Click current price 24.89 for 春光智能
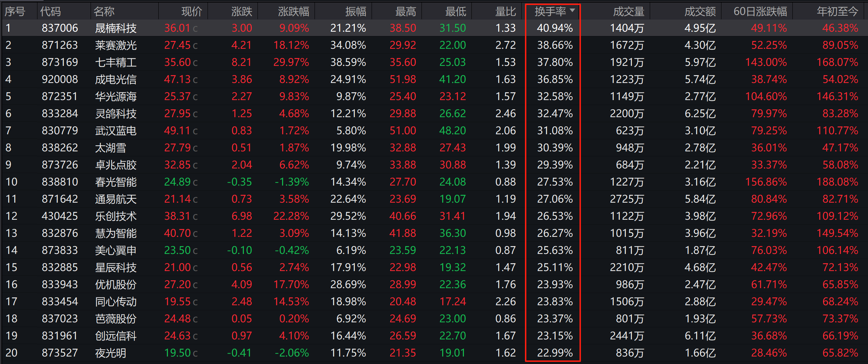The image size is (868, 364). coord(177,182)
